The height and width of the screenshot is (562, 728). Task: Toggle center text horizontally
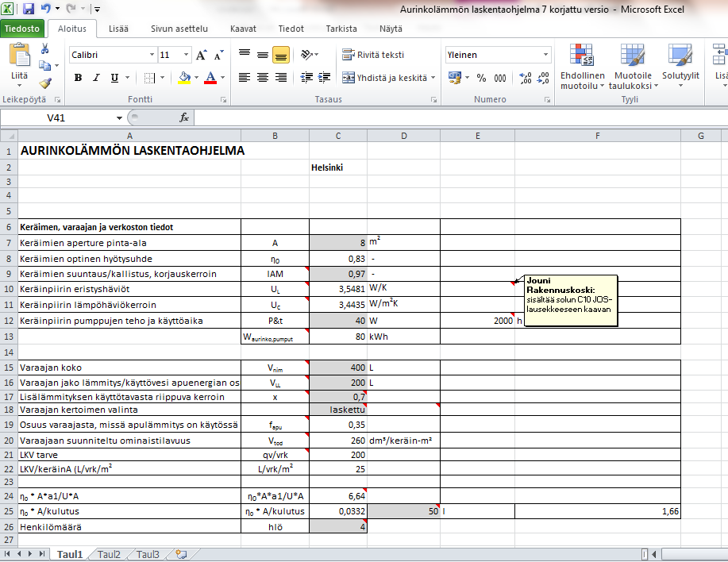tap(263, 78)
